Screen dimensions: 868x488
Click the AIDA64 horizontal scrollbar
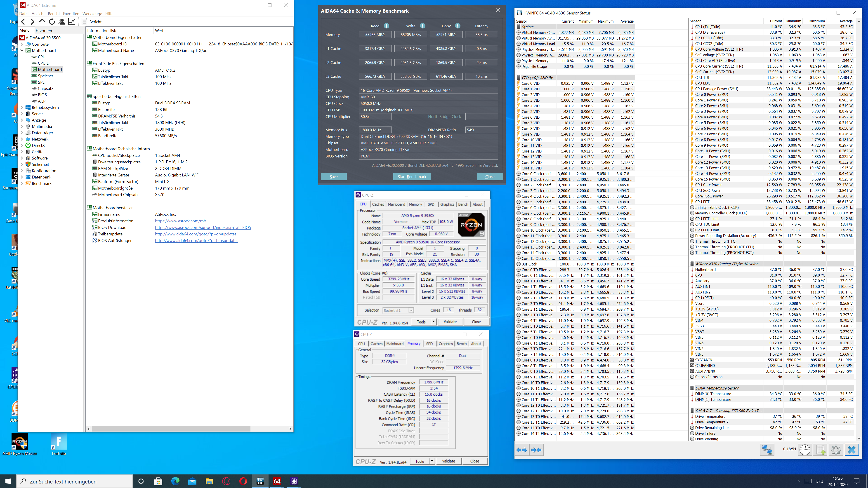pos(171,429)
